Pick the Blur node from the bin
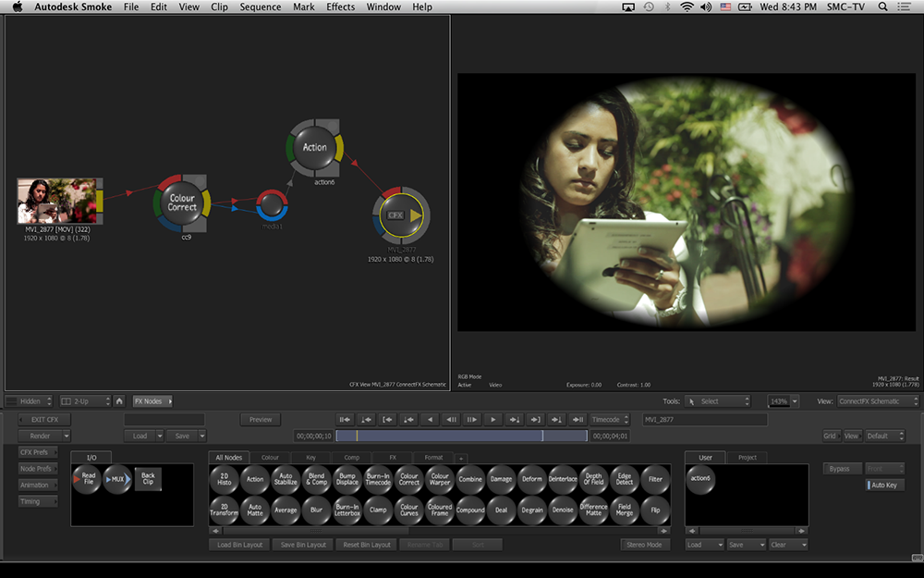The height and width of the screenshot is (578, 924). pos(316,510)
